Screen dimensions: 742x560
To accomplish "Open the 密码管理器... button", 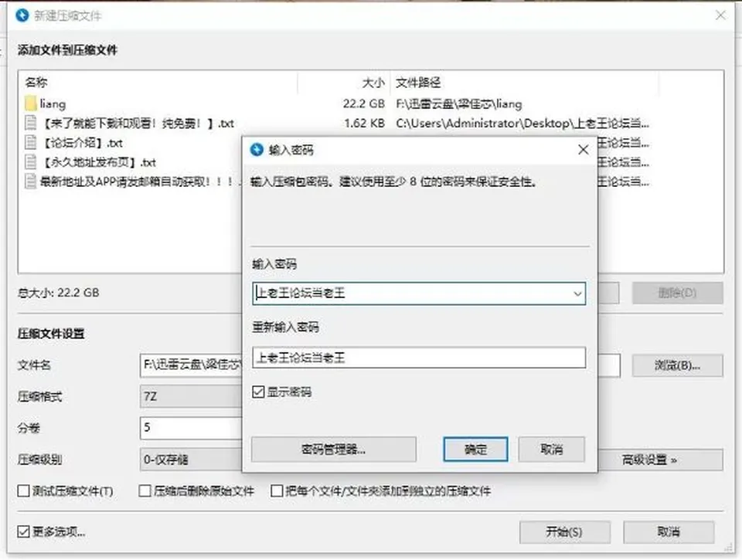I will [x=334, y=450].
